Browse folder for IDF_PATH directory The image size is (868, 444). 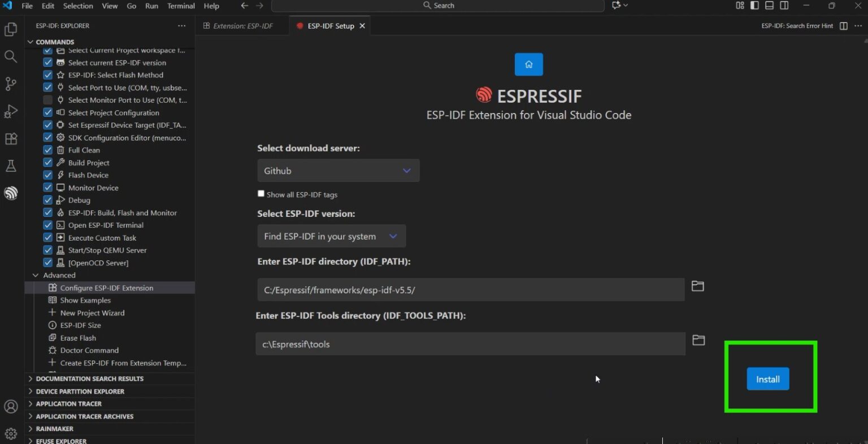tap(698, 286)
